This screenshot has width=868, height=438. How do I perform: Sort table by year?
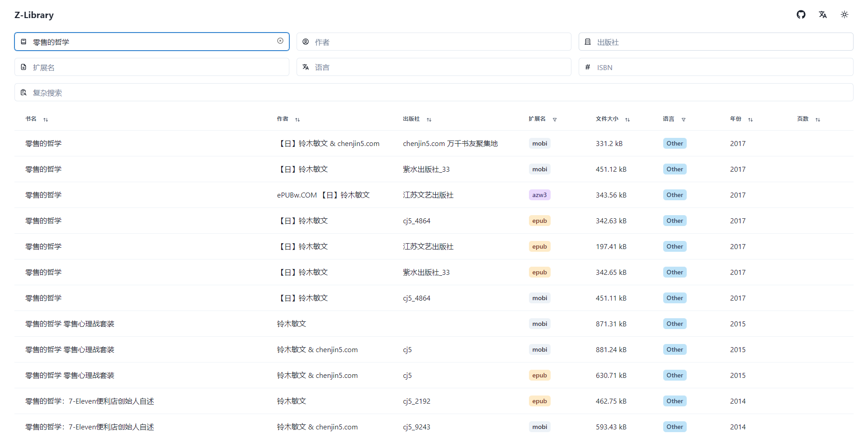pyautogui.click(x=750, y=120)
